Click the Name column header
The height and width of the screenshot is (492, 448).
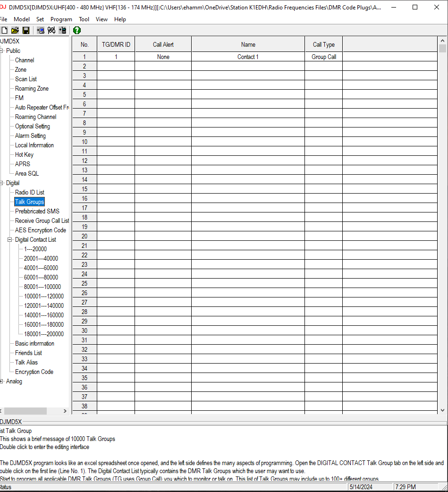point(248,44)
